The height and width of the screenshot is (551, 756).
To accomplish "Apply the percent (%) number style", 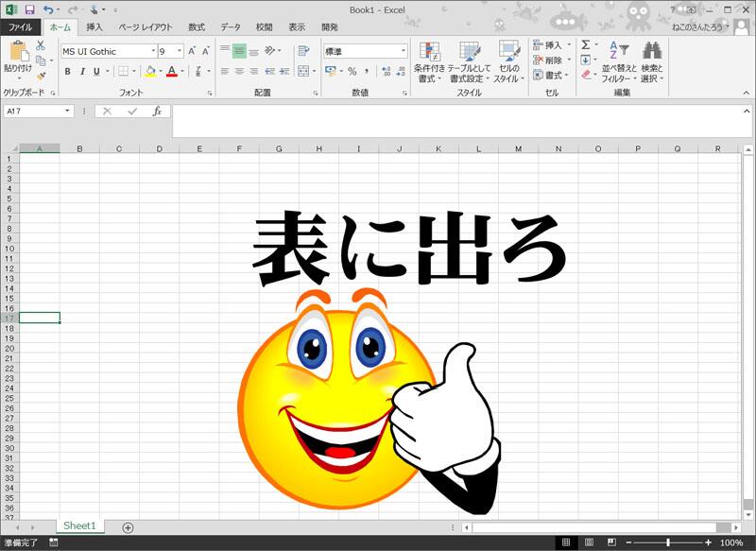I will (353, 70).
